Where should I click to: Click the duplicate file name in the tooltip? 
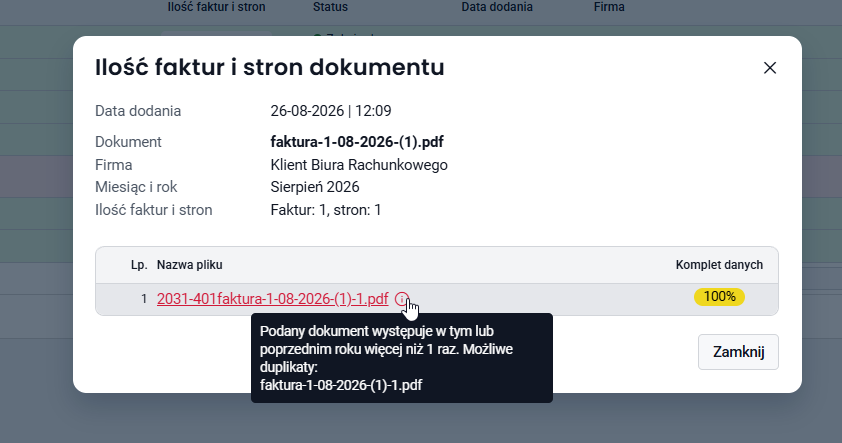(341, 385)
